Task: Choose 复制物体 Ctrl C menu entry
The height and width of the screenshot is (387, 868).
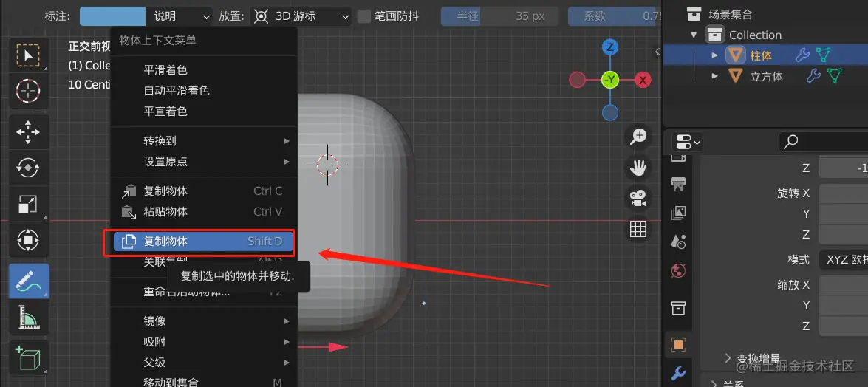Action: 204,191
